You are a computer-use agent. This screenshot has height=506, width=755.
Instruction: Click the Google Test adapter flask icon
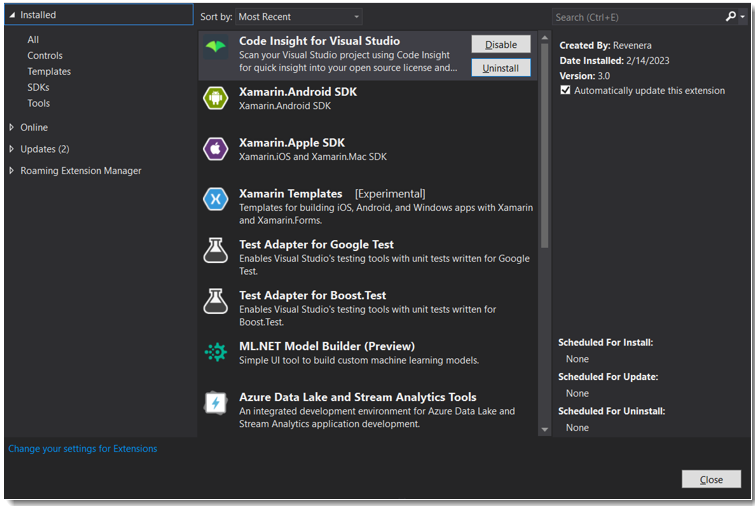click(x=216, y=250)
